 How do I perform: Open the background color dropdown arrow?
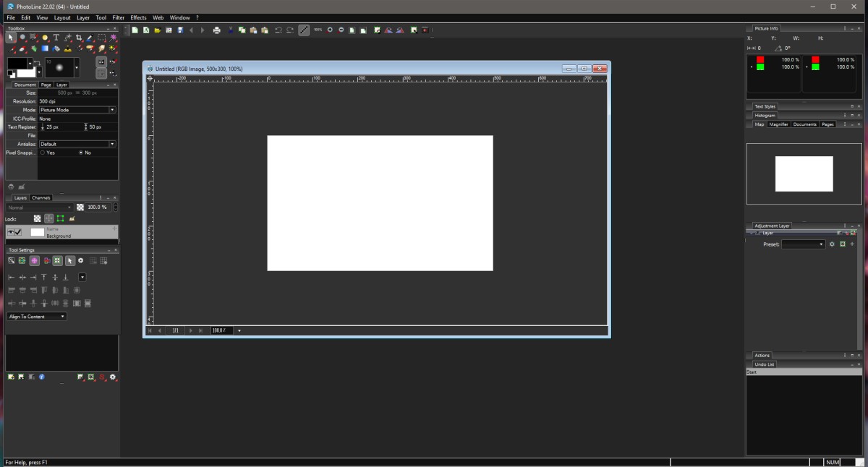pos(39,72)
